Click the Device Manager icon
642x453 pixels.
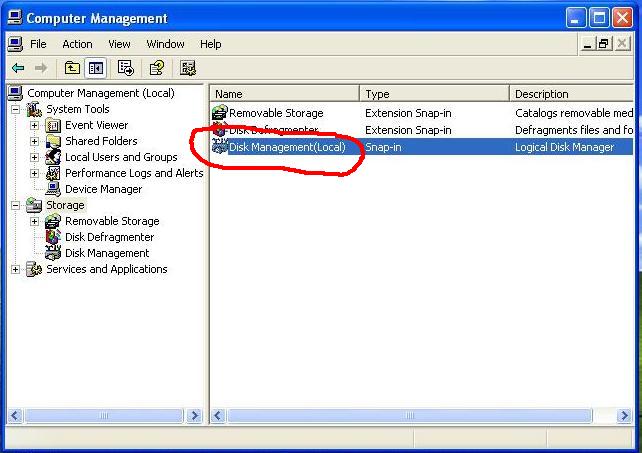point(53,189)
